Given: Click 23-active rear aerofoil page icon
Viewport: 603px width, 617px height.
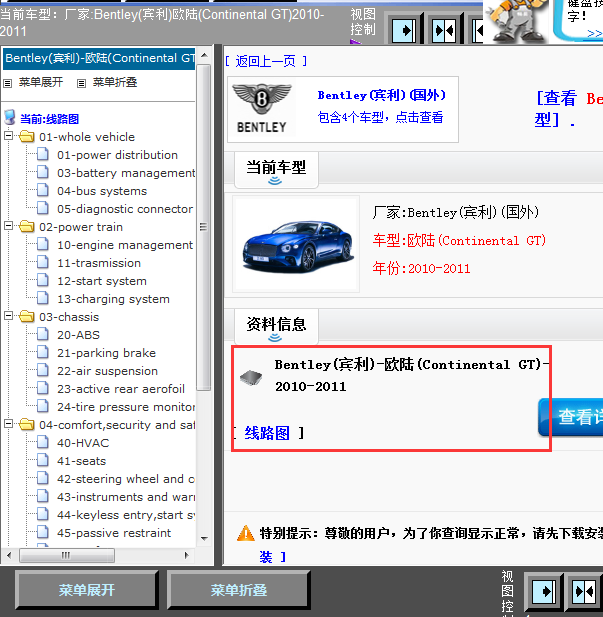Looking at the screenshot, I should coord(43,388).
